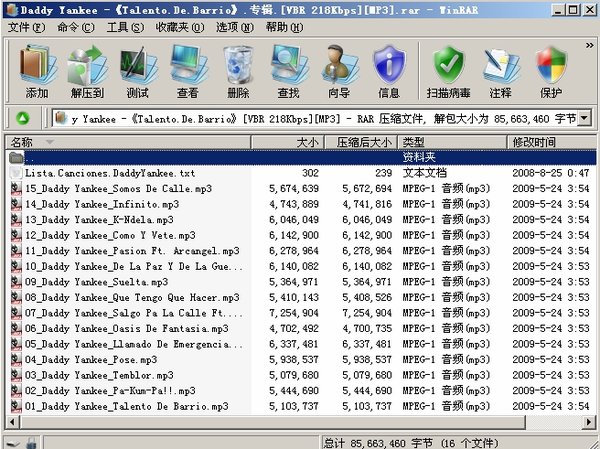Open the 帮助(H) menu
This screenshot has width=600, height=449.
point(285,28)
